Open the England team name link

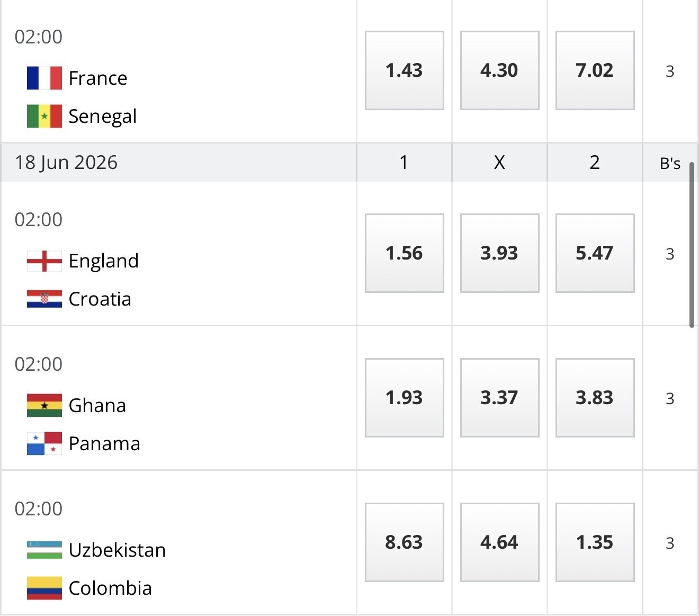[x=104, y=261]
